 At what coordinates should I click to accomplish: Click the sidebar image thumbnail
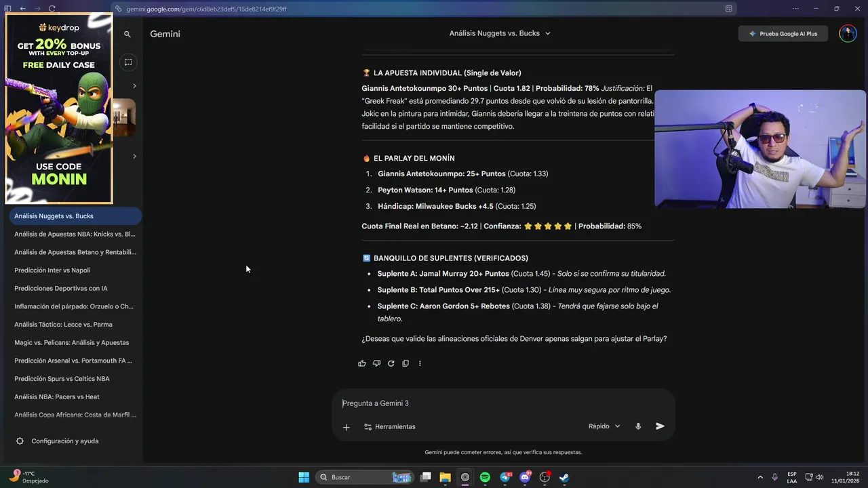coord(124,118)
